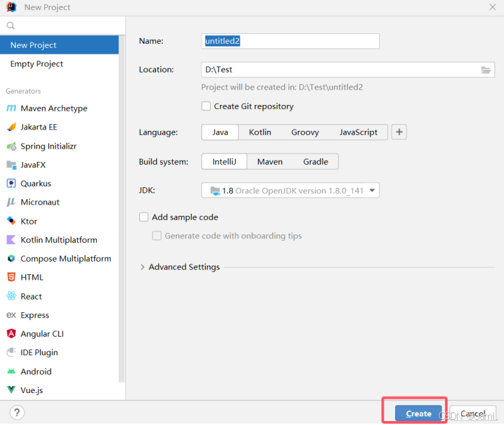This screenshot has height=425, width=504.
Task: Click the Create button
Action: coord(418,414)
